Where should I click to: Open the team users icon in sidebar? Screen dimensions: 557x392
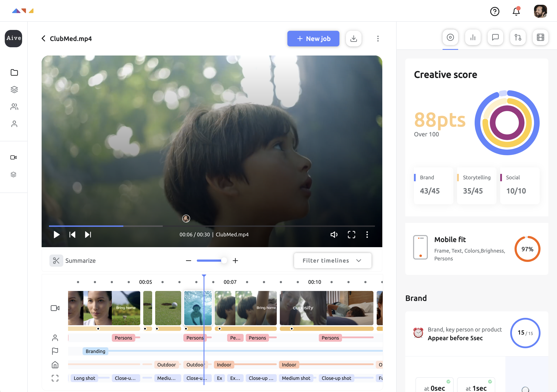point(14,106)
